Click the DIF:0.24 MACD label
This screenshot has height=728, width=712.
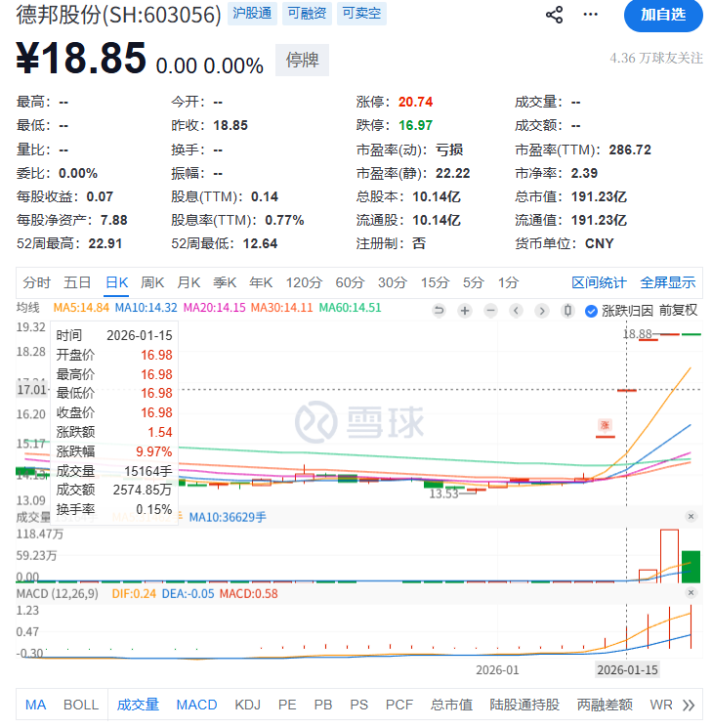(x=134, y=594)
